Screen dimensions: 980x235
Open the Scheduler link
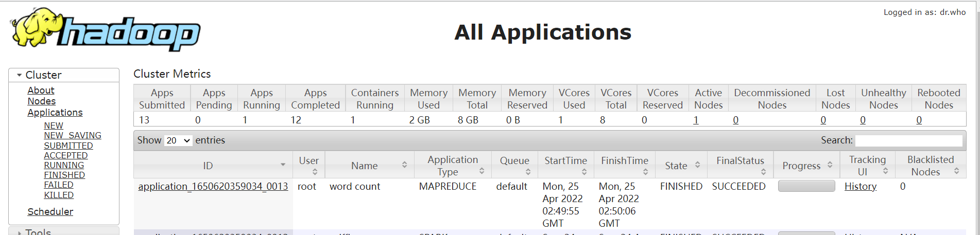tap(50, 211)
